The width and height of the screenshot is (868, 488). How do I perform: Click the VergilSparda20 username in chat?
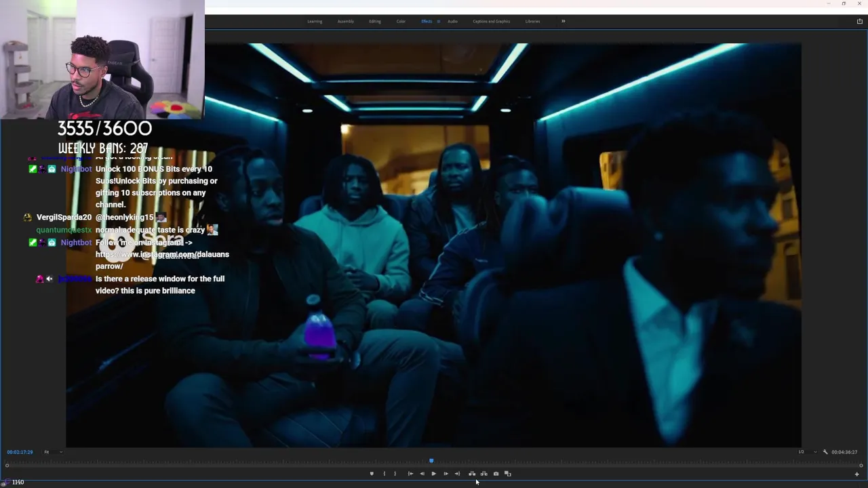coord(64,218)
